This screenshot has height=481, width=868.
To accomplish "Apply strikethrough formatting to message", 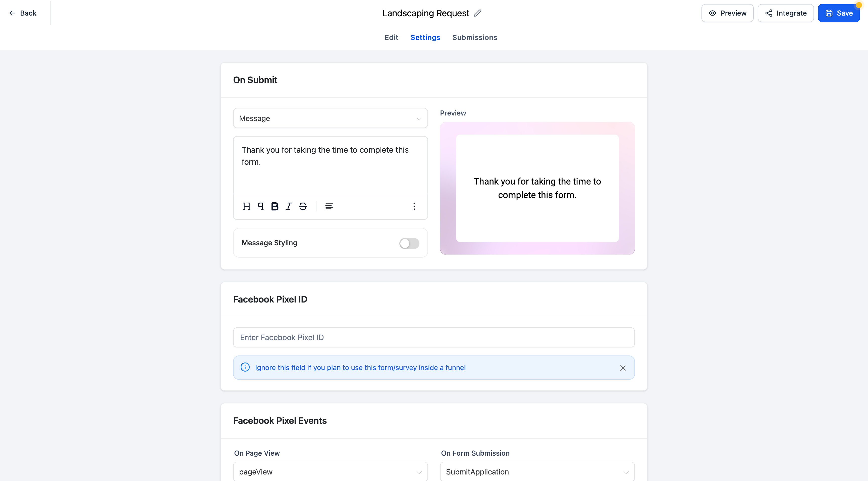I will click(x=303, y=206).
